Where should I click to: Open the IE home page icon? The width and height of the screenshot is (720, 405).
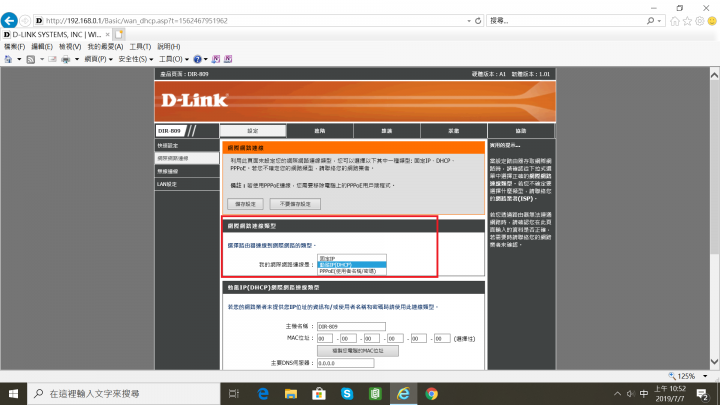pyautogui.click(x=675, y=21)
